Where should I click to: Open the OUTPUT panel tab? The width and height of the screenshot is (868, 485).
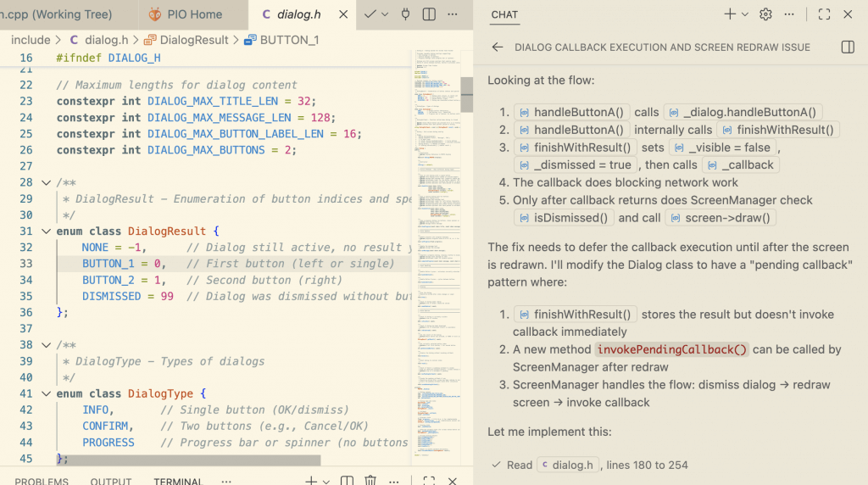pyautogui.click(x=111, y=481)
